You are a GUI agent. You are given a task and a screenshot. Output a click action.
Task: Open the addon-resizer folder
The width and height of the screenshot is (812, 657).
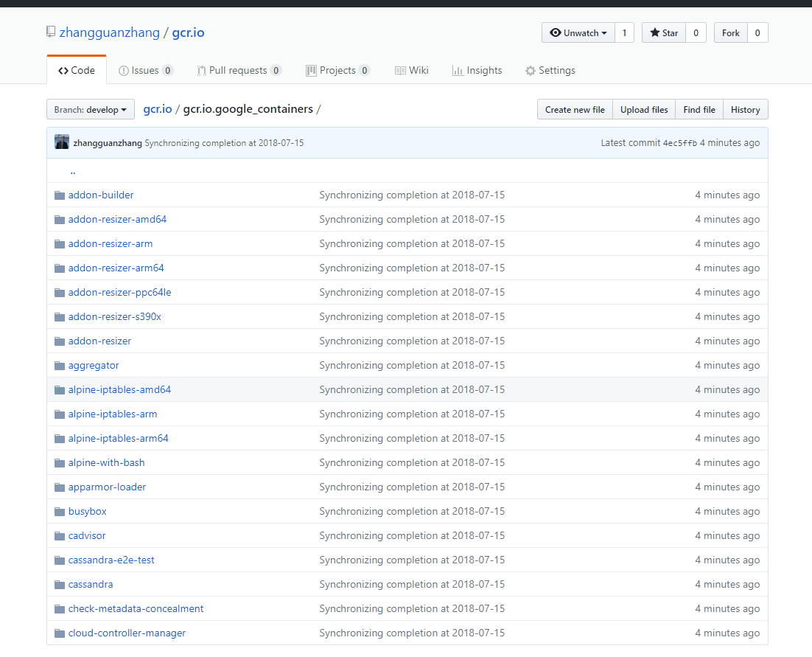[x=99, y=341]
